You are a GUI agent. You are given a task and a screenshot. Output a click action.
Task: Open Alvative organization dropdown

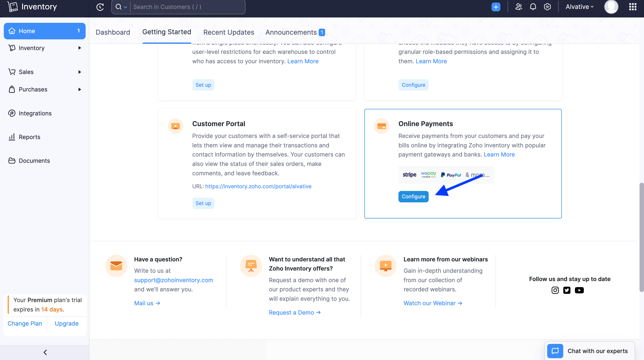(x=580, y=7)
